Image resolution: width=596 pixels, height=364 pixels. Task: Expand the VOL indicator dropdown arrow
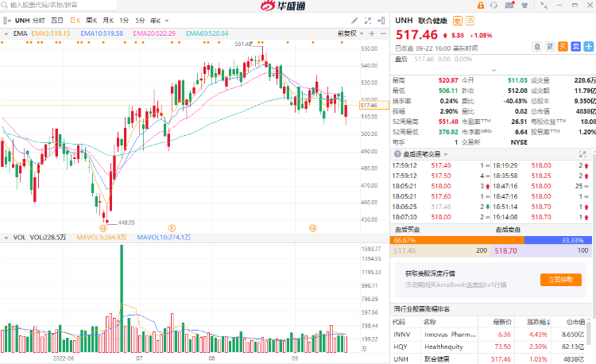6,238
